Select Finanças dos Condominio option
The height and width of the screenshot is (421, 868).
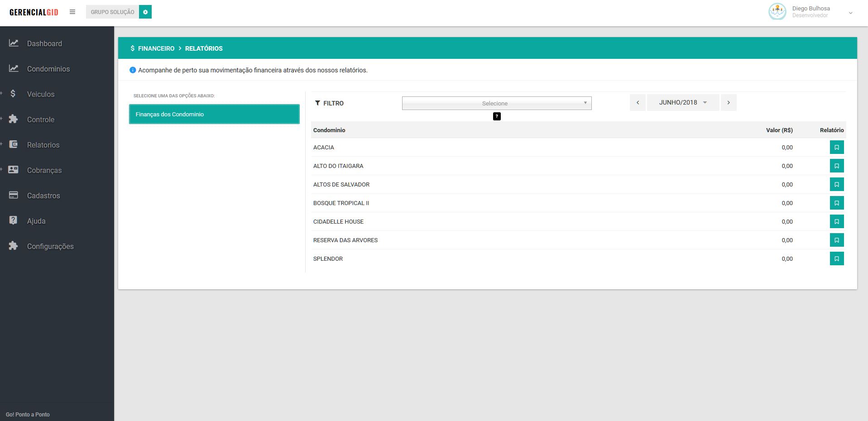pyautogui.click(x=214, y=114)
